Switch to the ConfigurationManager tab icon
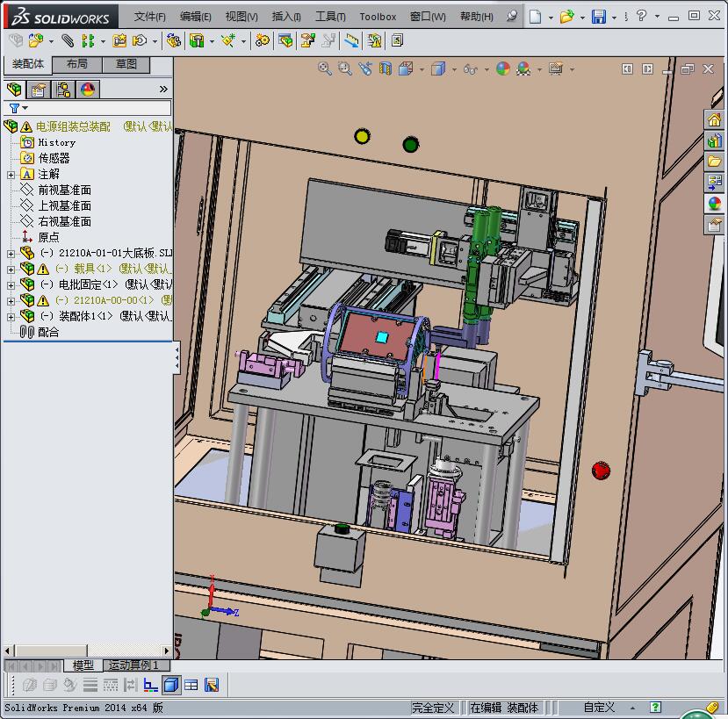Screen dimensions: 728x719 (x=63, y=90)
